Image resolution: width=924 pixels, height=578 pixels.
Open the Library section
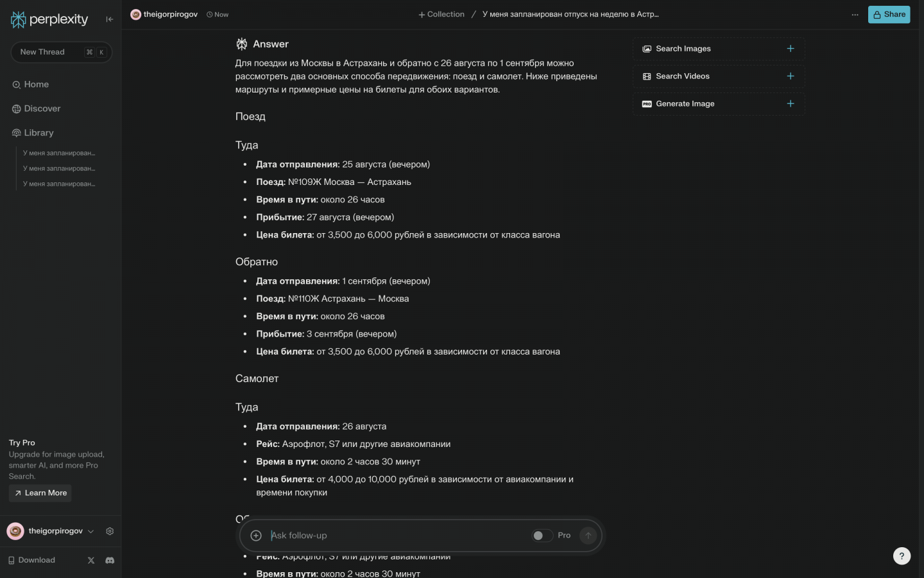[38, 133]
